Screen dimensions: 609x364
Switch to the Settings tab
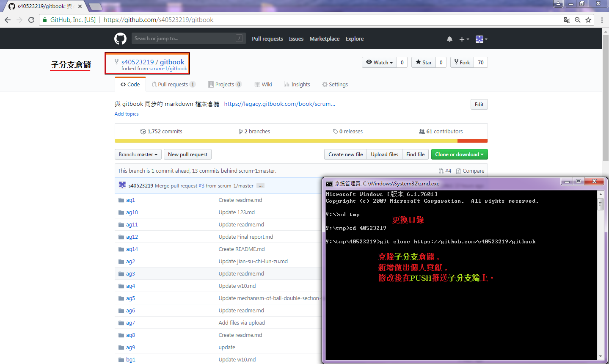335,84
